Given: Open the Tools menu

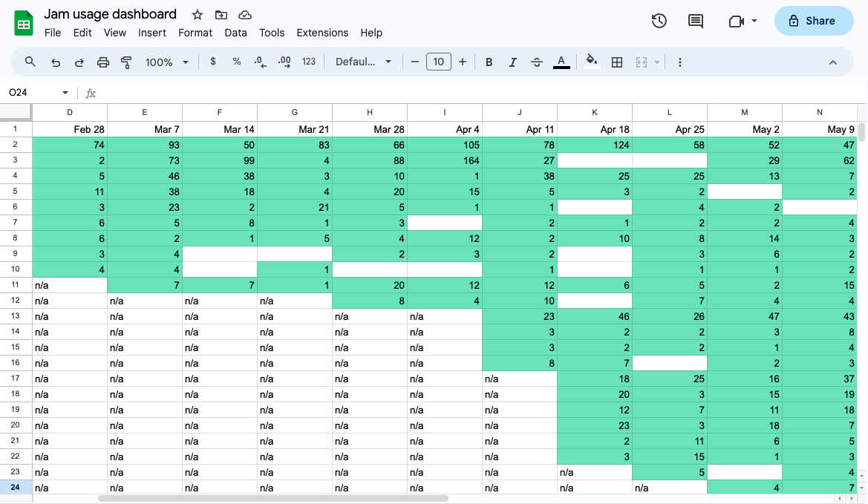Looking at the screenshot, I should 272,33.
